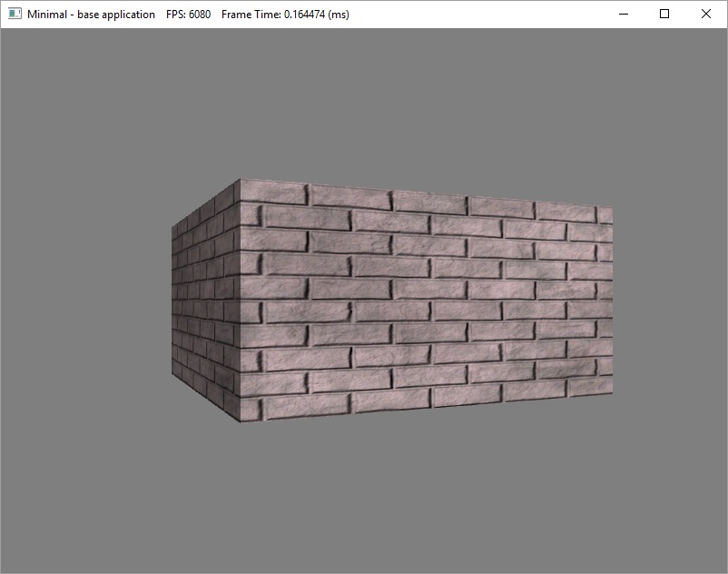Click the "Minimal - base application" title text
The height and width of the screenshot is (574, 728).
91,15
